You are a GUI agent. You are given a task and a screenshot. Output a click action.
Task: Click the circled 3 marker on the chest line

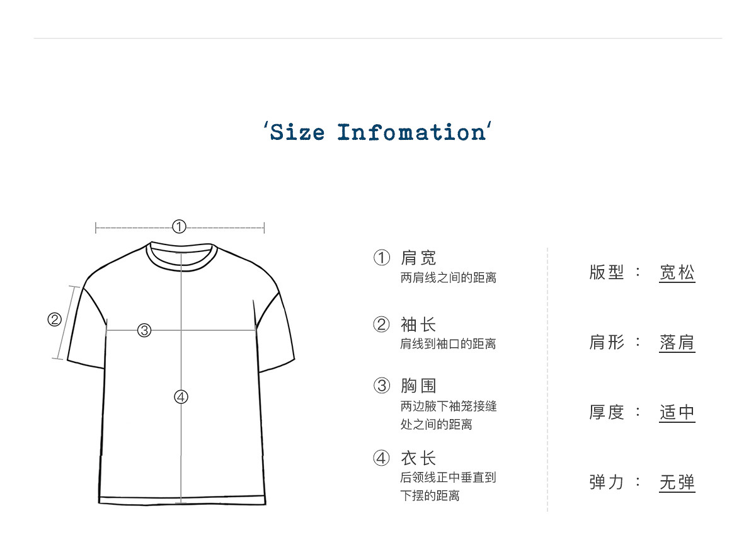(x=144, y=330)
